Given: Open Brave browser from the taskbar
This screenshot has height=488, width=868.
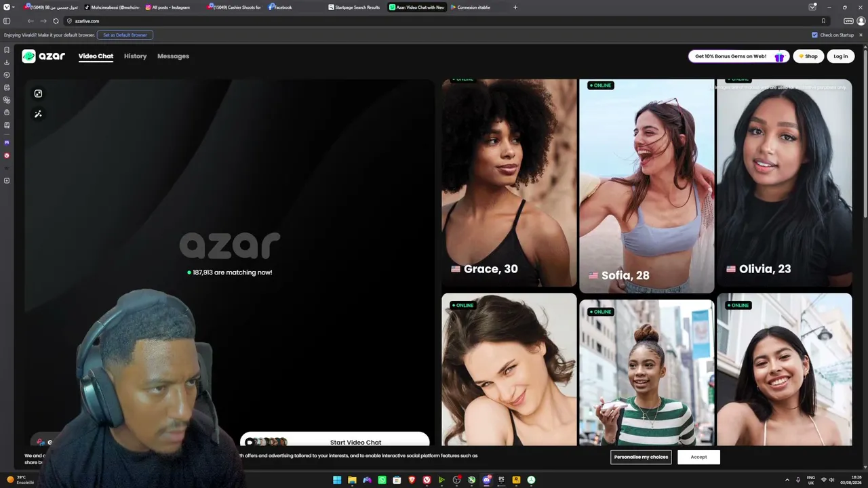Looking at the screenshot, I should coord(412,480).
